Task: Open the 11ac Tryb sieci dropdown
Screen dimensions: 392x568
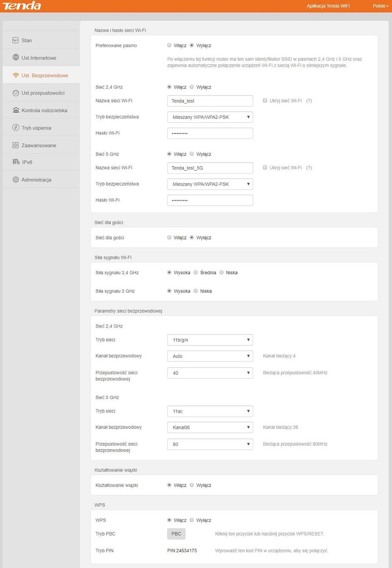Action: [x=210, y=411]
